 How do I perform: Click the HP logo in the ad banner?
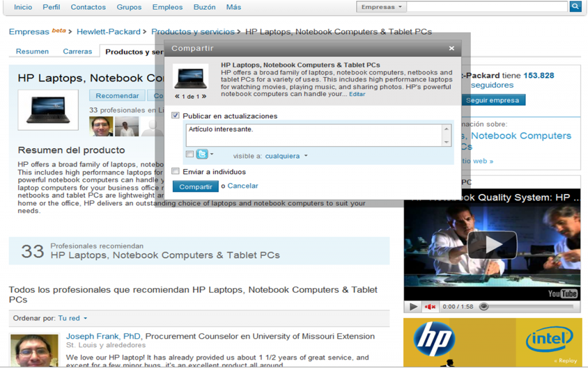pos(434,339)
